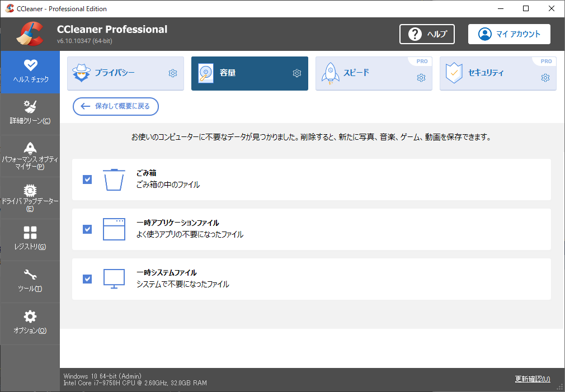
Task: Click the resize grip at window corner
Action: (x=559, y=388)
